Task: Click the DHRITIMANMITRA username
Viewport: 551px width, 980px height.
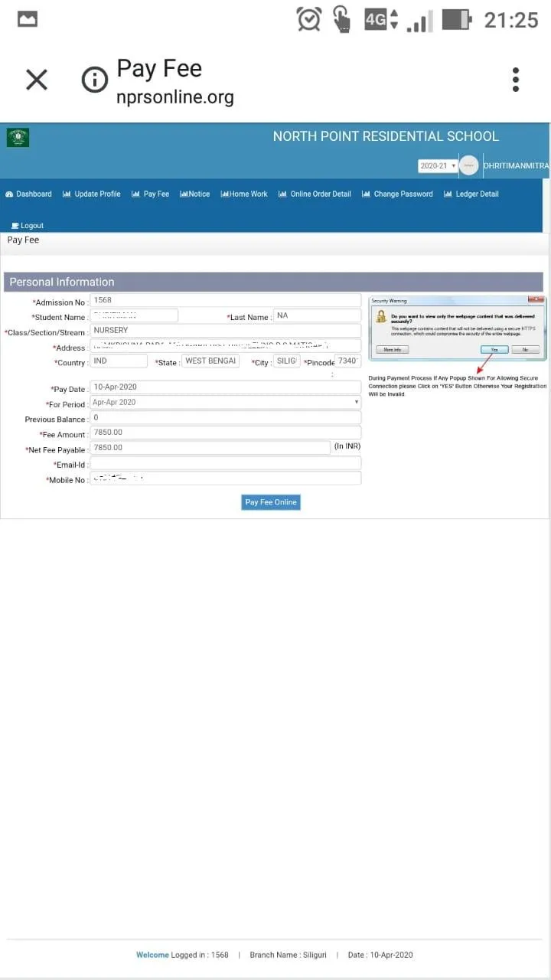Action: coord(516,165)
